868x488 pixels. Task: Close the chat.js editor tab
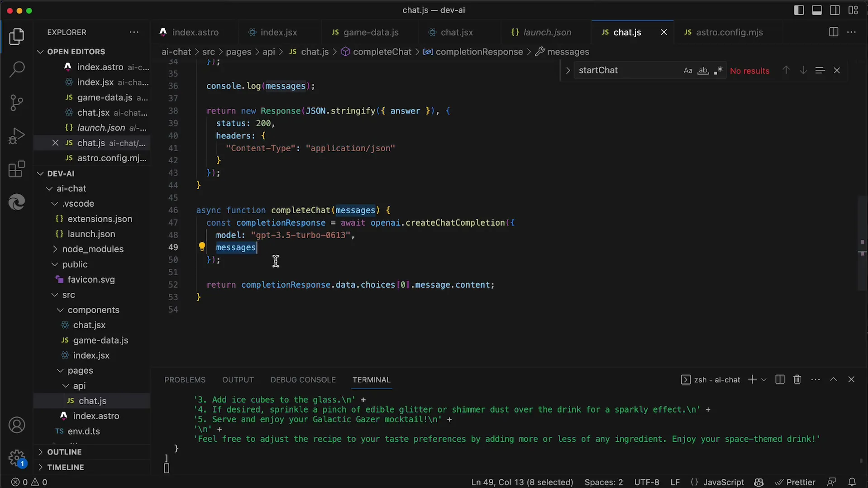coord(663,32)
